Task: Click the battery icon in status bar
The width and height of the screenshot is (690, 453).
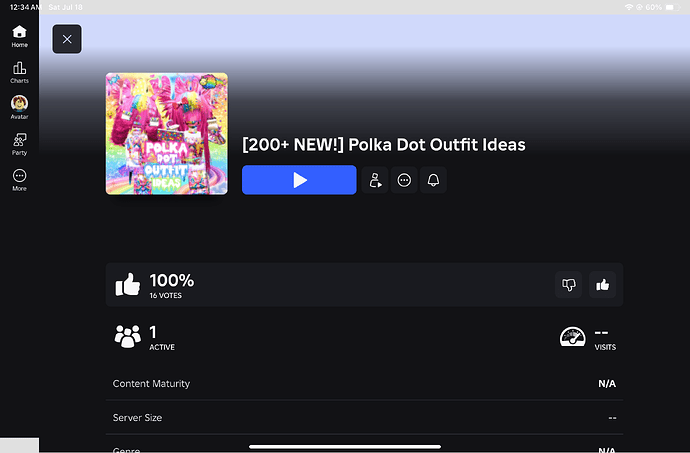Action: pos(672,7)
